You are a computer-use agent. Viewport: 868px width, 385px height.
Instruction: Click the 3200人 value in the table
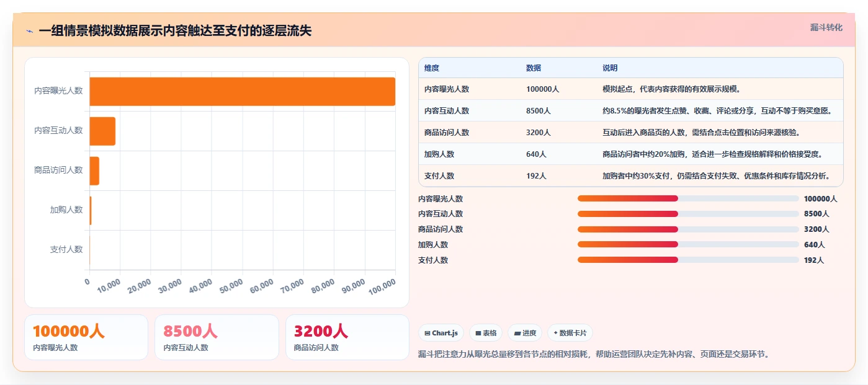539,133
